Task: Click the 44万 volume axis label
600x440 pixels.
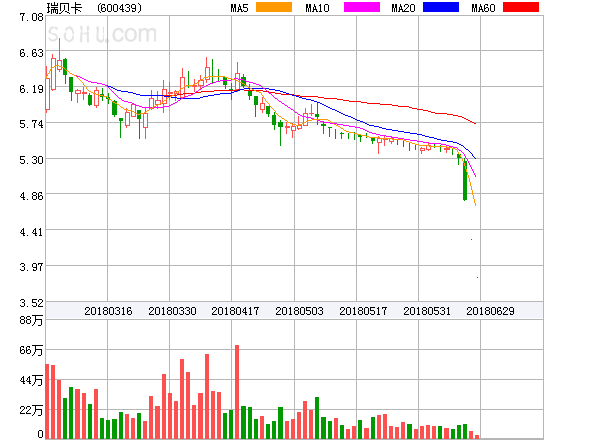Action: pos(31,380)
